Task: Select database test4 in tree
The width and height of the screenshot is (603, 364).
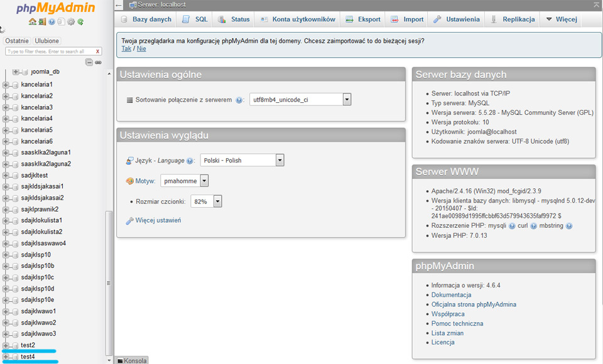Action: click(28, 356)
